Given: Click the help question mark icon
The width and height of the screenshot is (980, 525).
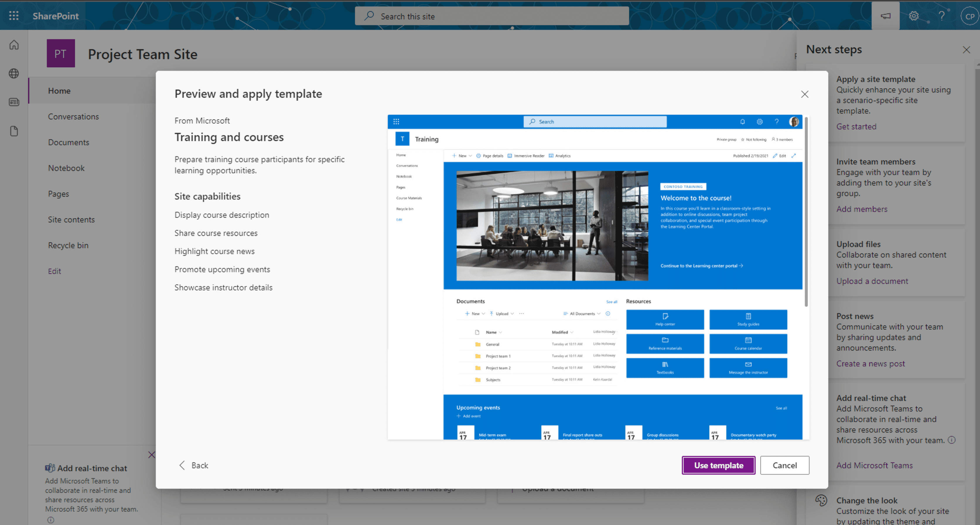Looking at the screenshot, I should pos(940,15).
